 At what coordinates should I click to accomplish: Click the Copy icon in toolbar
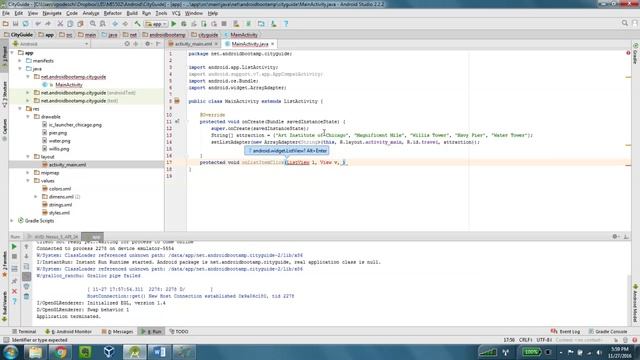point(70,24)
